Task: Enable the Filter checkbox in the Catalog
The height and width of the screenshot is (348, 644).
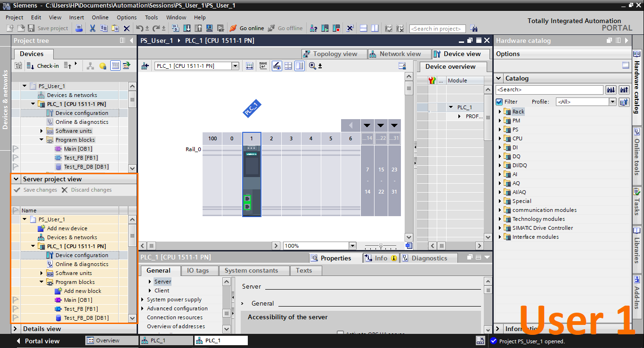Action: coord(500,101)
